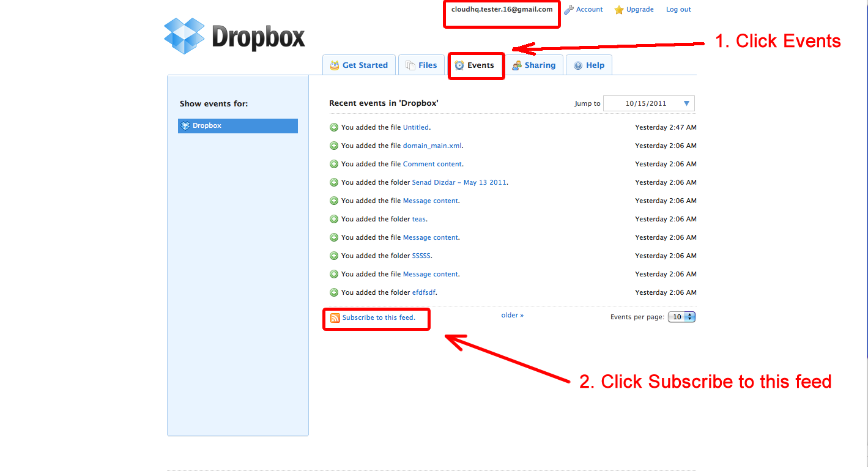Open the teas folder link
The width and height of the screenshot is (868, 474).
coord(419,219)
